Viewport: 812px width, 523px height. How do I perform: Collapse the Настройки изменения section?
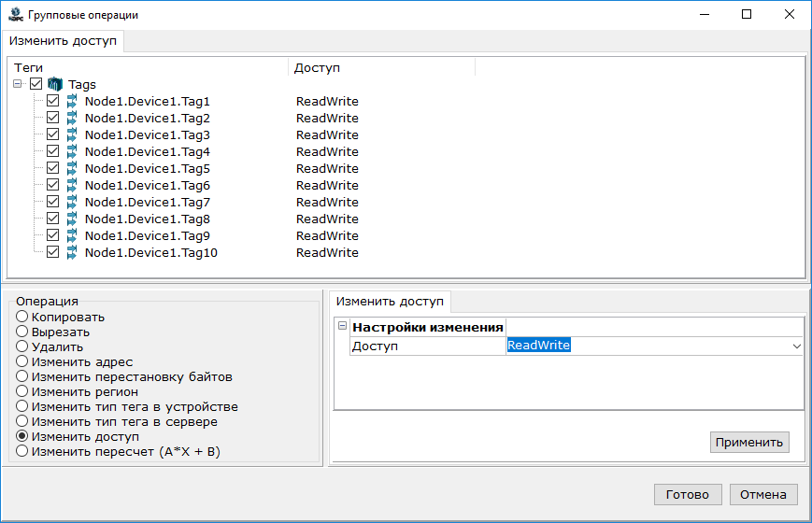(x=342, y=327)
